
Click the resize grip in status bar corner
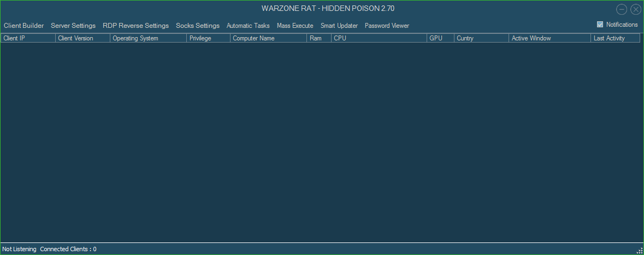coord(639,250)
